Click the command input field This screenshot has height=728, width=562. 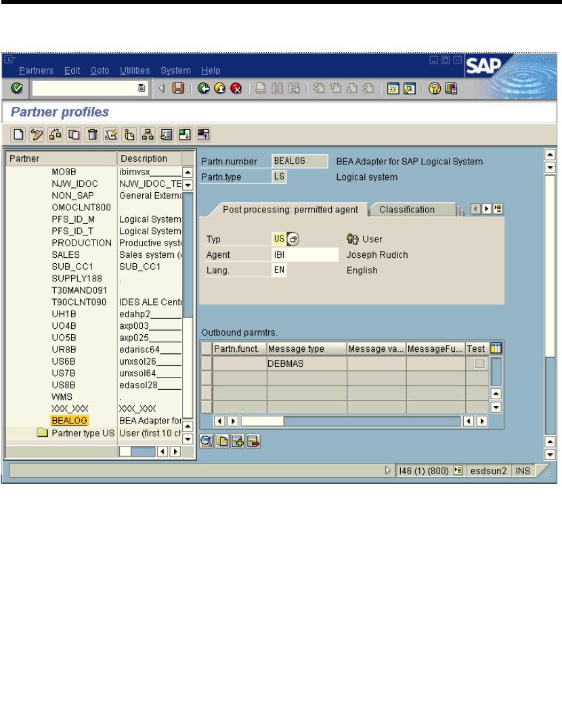(90, 88)
